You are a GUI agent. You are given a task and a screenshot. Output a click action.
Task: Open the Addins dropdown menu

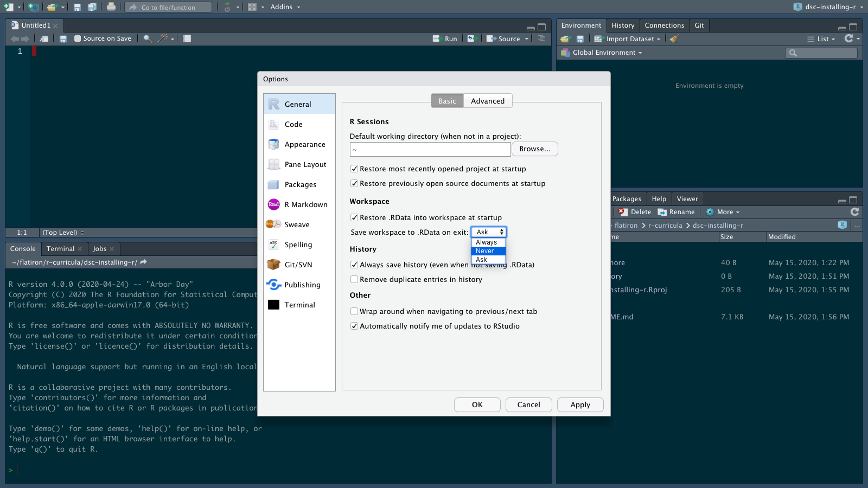[x=285, y=7]
